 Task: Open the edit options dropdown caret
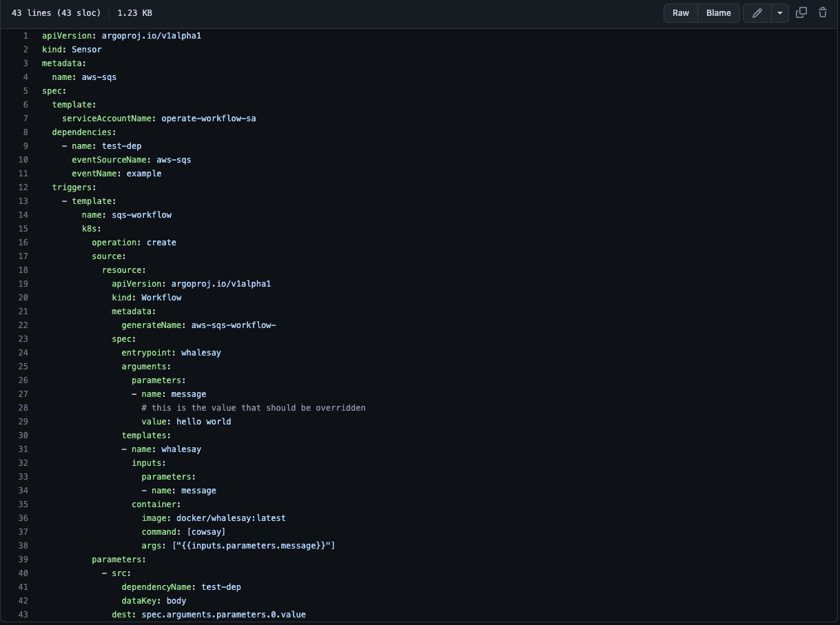(x=780, y=13)
